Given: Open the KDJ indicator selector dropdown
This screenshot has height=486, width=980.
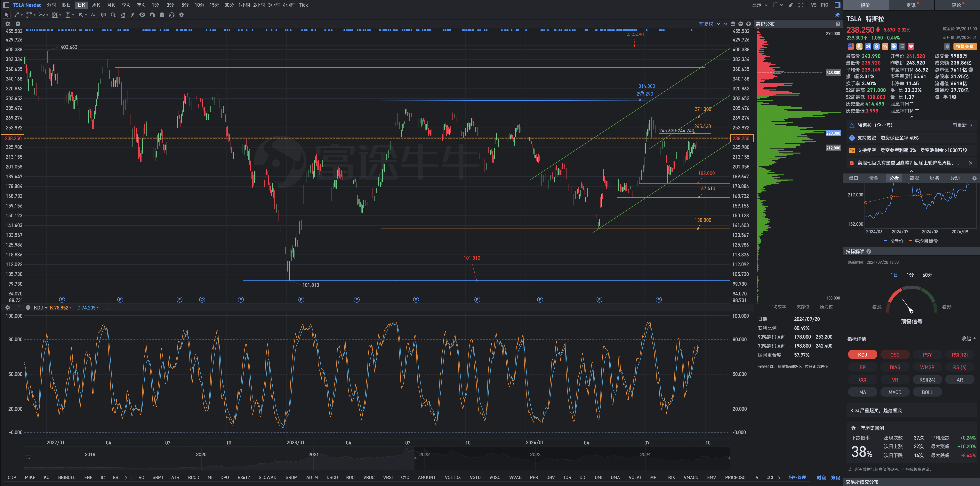Looking at the screenshot, I should pos(40,308).
